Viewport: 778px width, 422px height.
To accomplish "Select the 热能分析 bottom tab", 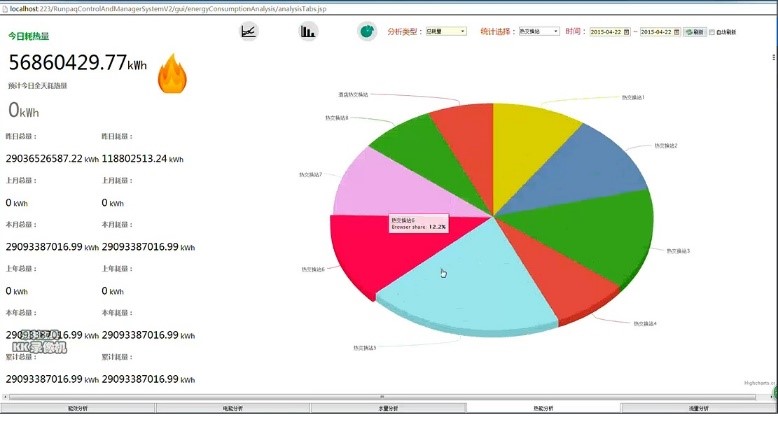I will click(x=543, y=409).
